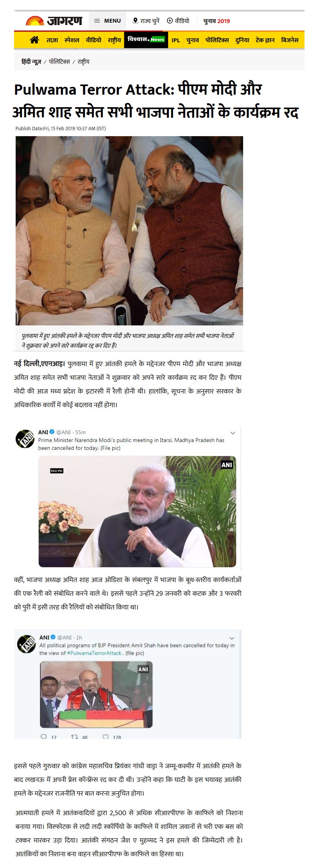Select the IPL tab
Image resolution: width=317 pixels, height=868 pixels.
coord(176,40)
